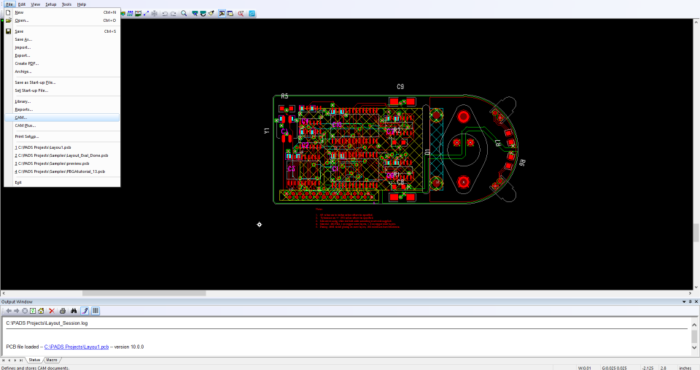The width and height of the screenshot is (700, 370).
Task: Click the red X clear icon in Output Window
Action: (x=52, y=311)
